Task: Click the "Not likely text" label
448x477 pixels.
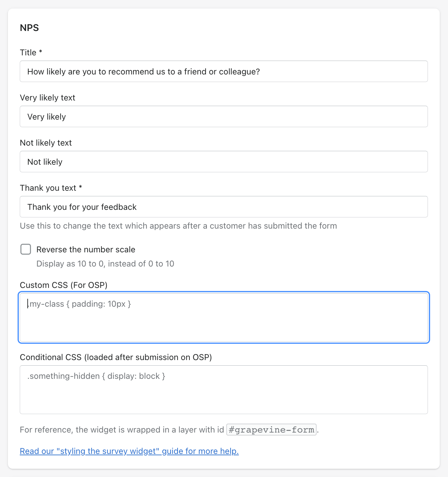Action: 46,143
